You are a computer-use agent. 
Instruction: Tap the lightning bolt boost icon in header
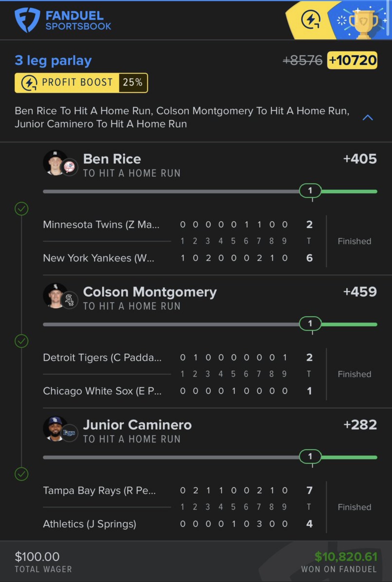coord(311,20)
